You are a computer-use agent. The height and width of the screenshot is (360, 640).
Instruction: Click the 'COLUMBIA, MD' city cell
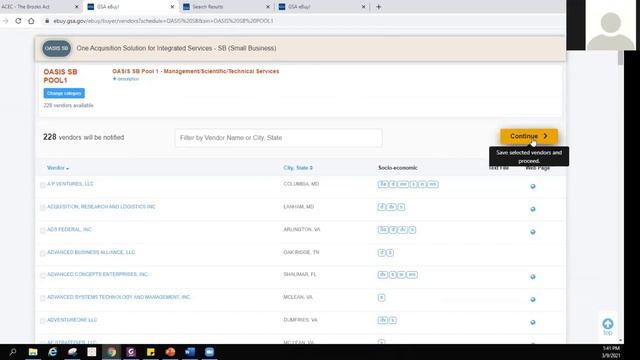point(301,184)
